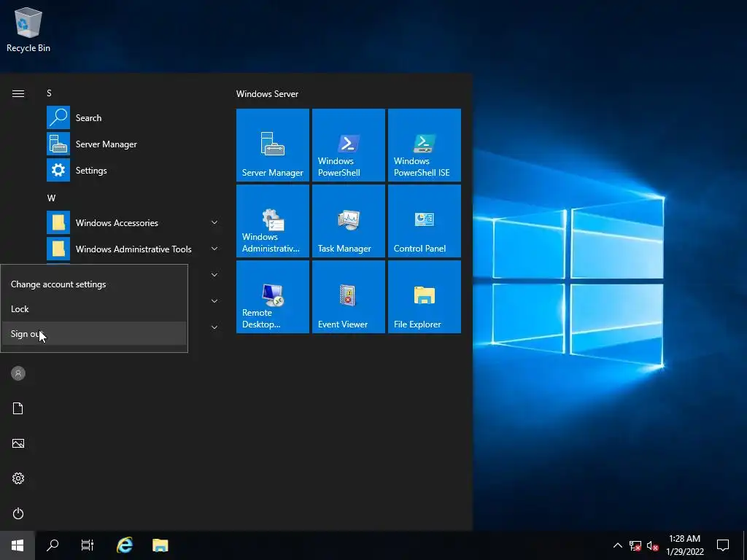Expand Windows Administrative Tools using its chevron

tap(214, 249)
